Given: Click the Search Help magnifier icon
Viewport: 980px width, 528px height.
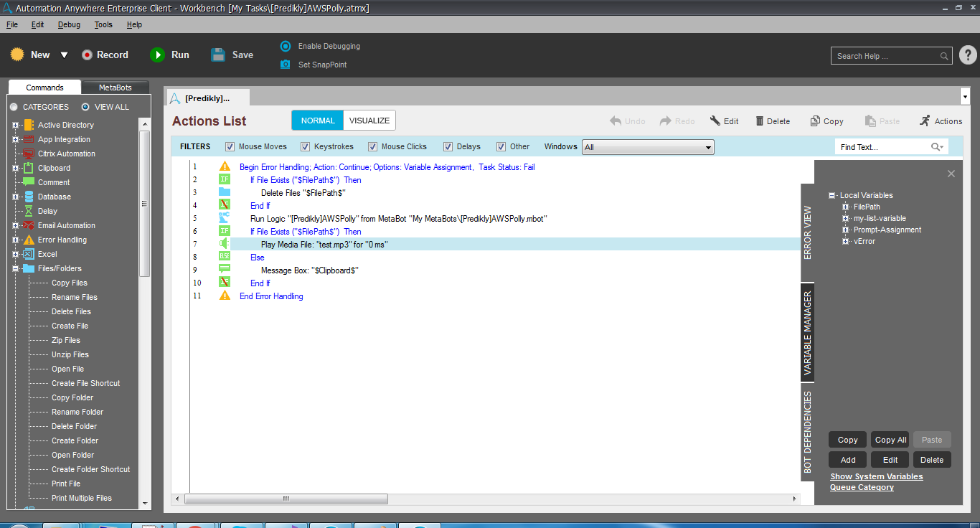Looking at the screenshot, I should (944, 56).
